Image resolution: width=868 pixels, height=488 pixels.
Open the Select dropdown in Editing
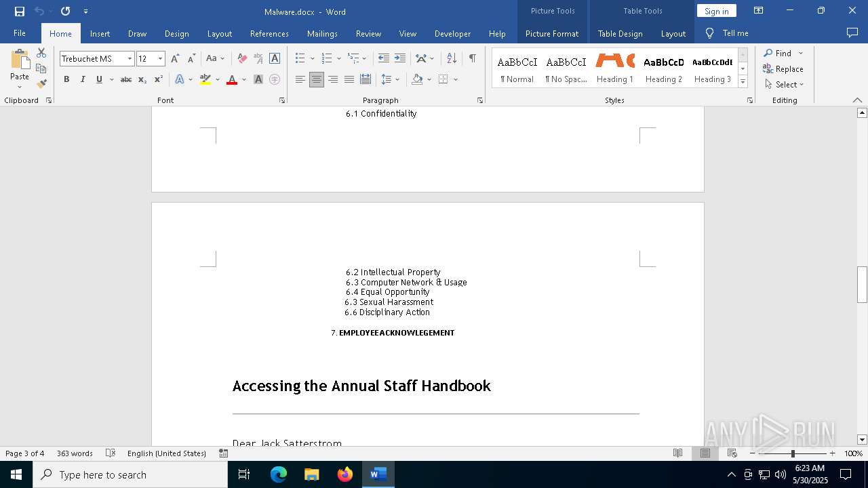(784, 85)
